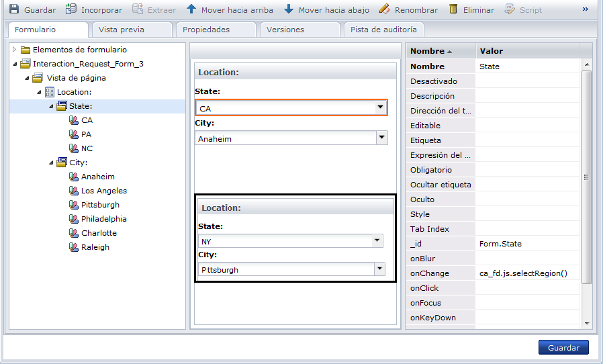Click the Location group icon in tree
The image size is (603, 364).
click(x=50, y=92)
